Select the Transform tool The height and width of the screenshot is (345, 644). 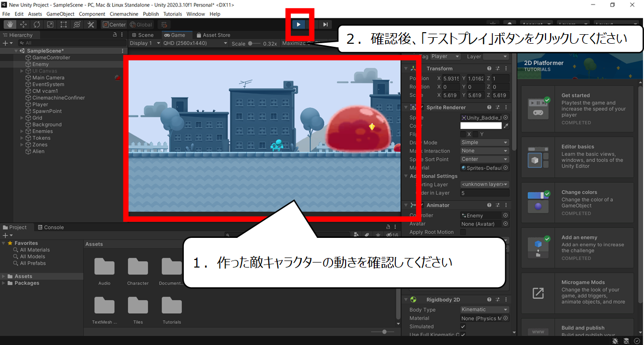77,24
